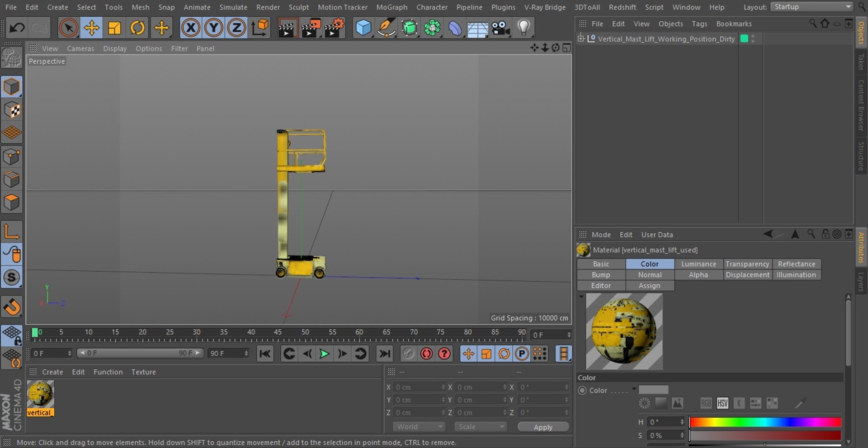The image size is (868, 448).
Task: Switch to Luminance material tab
Action: [698, 264]
